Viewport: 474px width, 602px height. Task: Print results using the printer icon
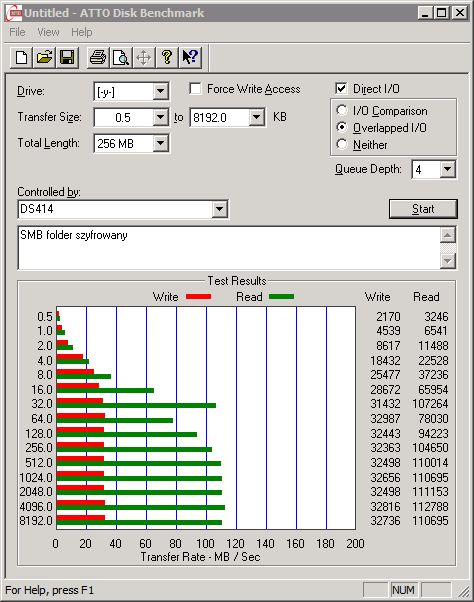[98, 58]
